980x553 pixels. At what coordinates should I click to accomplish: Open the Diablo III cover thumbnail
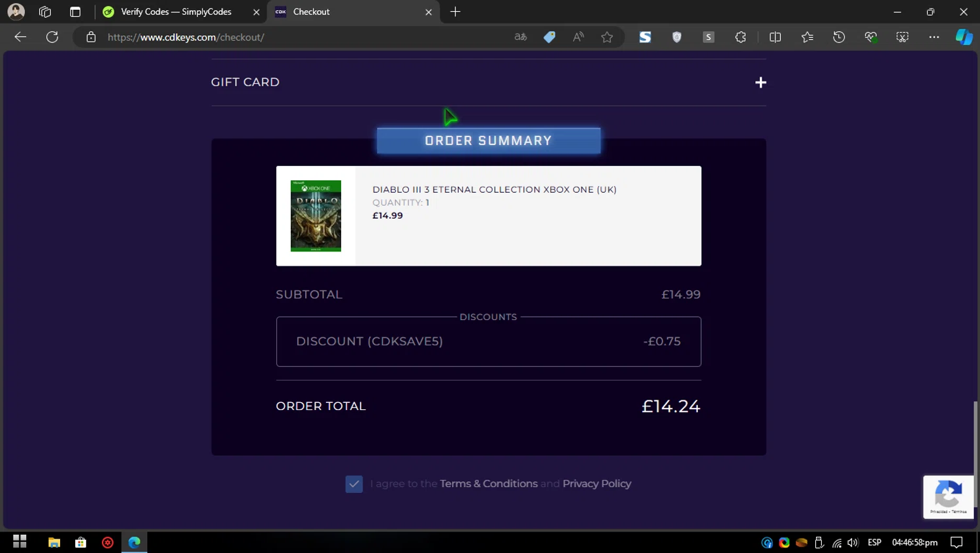click(x=316, y=216)
